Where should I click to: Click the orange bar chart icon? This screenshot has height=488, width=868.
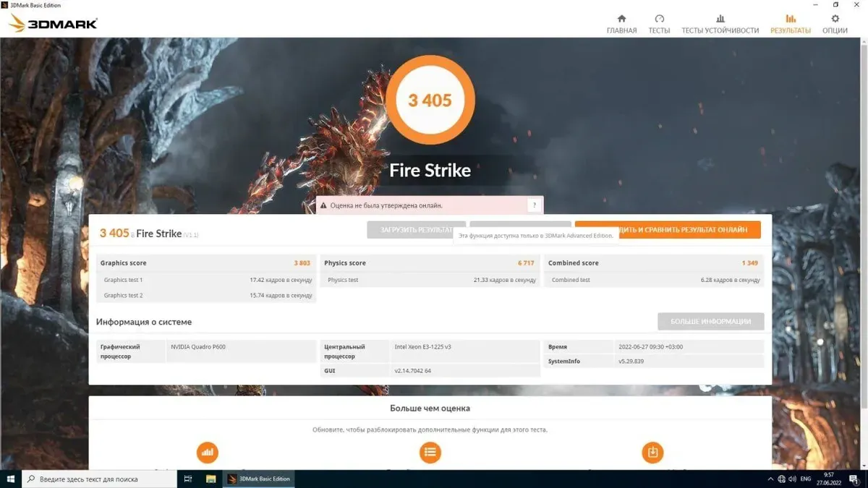(208, 453)
